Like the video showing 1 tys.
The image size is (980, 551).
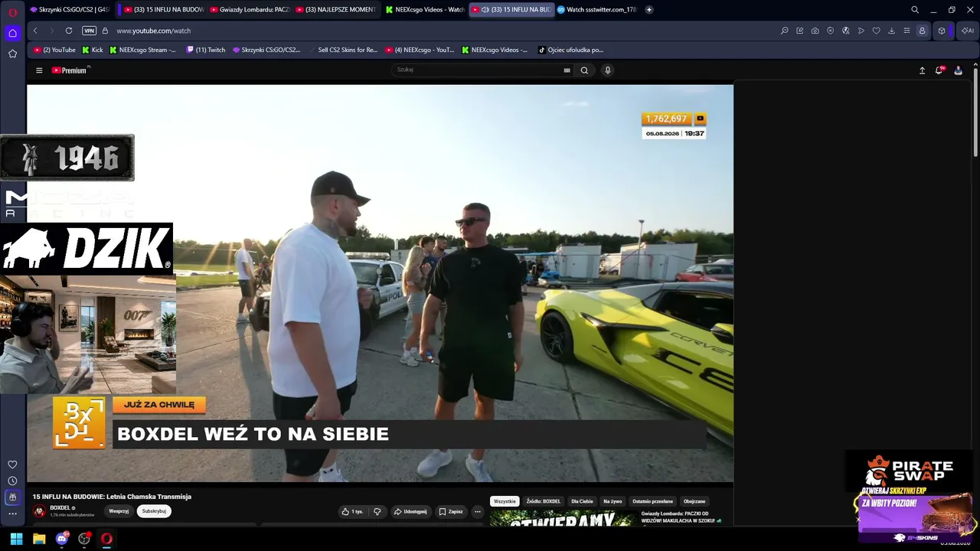353,511
